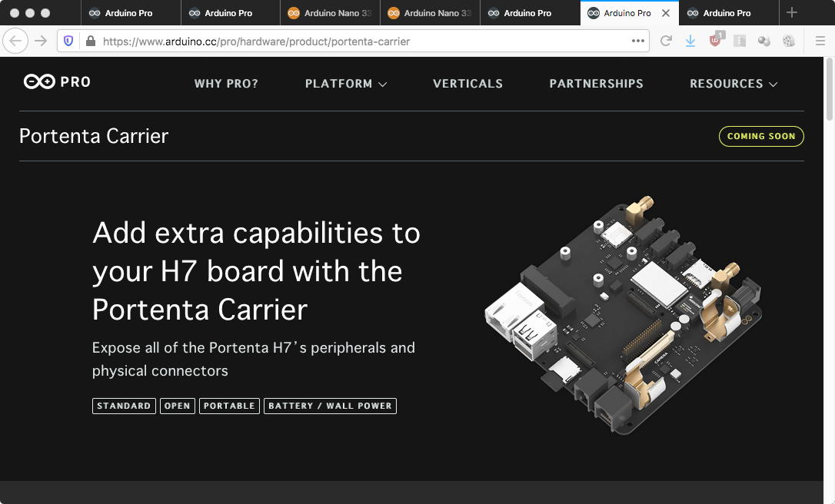Switch to the last Arduino Pro tab
835x504 pixels.
pyautogui.click(x=728, y=13)
